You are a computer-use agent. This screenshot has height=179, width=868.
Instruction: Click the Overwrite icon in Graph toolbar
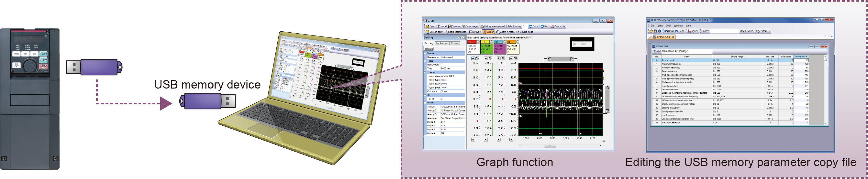[x=552, y=26]
